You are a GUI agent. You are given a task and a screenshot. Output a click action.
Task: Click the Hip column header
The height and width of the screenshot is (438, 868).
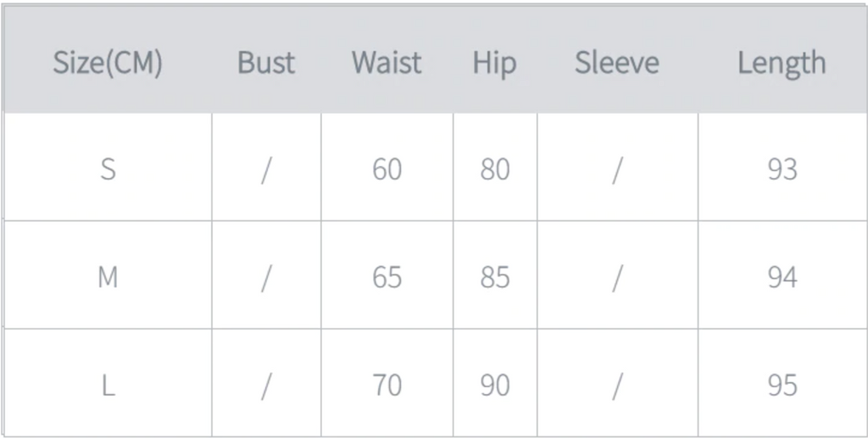pyautogui.click(x=494, y=63)
